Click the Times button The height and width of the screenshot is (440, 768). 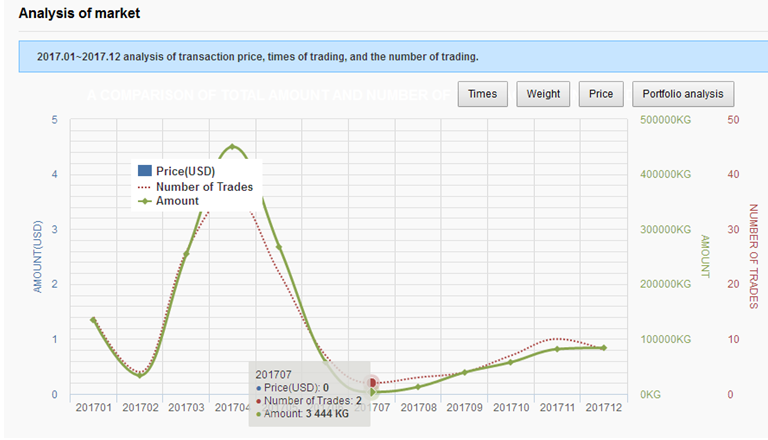click(x=482, y=94)
